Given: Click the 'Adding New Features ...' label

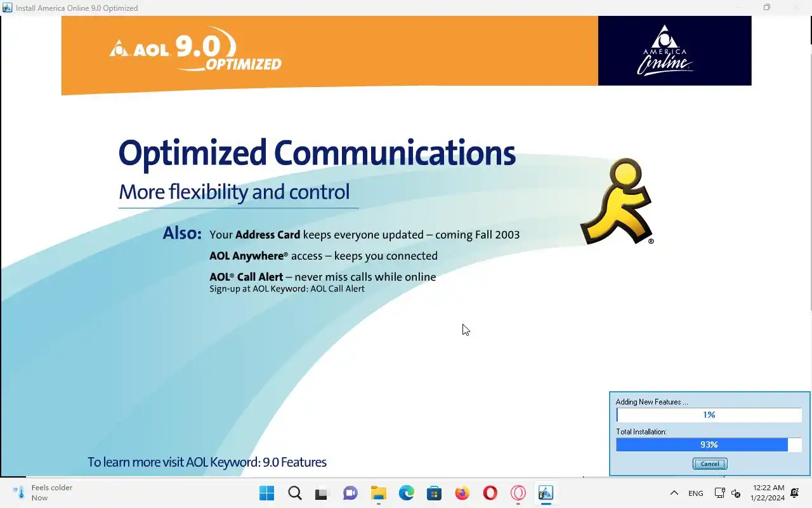Looking at the screenshot, I should (652, 402).
